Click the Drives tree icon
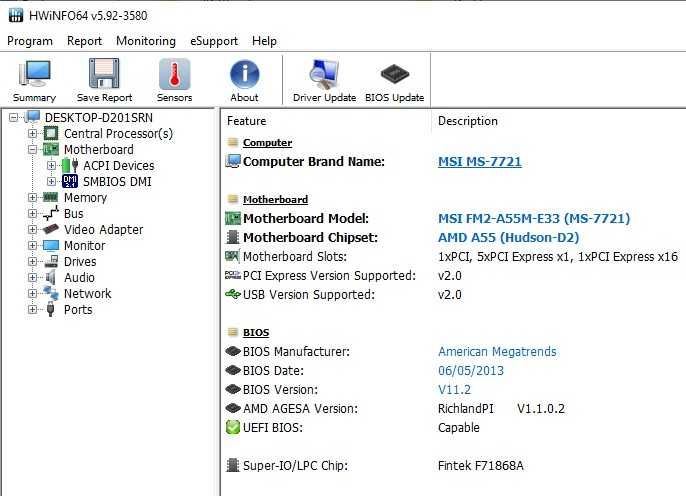The image size is (686, 496). pos(51,262)
